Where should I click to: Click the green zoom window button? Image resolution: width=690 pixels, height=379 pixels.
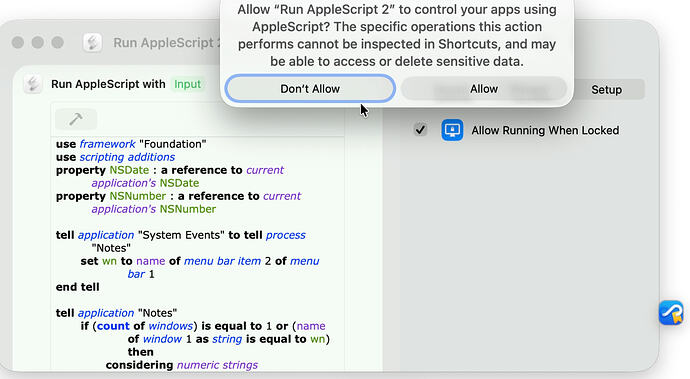click(x=58, y=43)
